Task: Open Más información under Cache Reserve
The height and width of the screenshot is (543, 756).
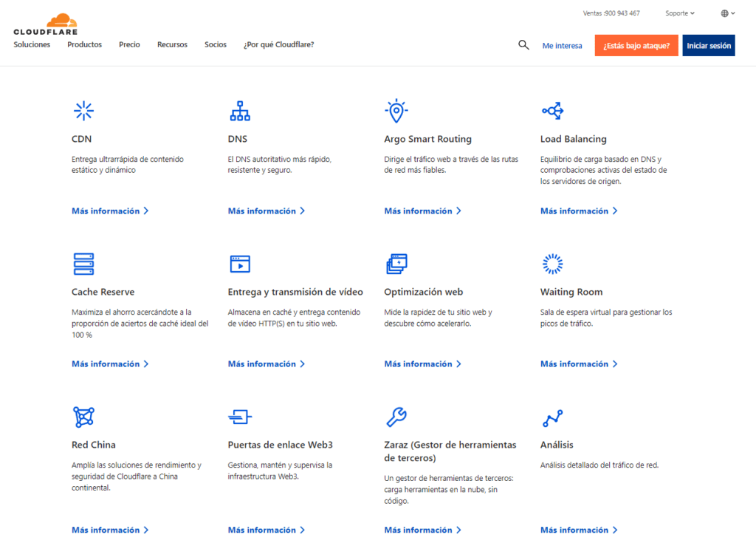Action: (110, 364)
